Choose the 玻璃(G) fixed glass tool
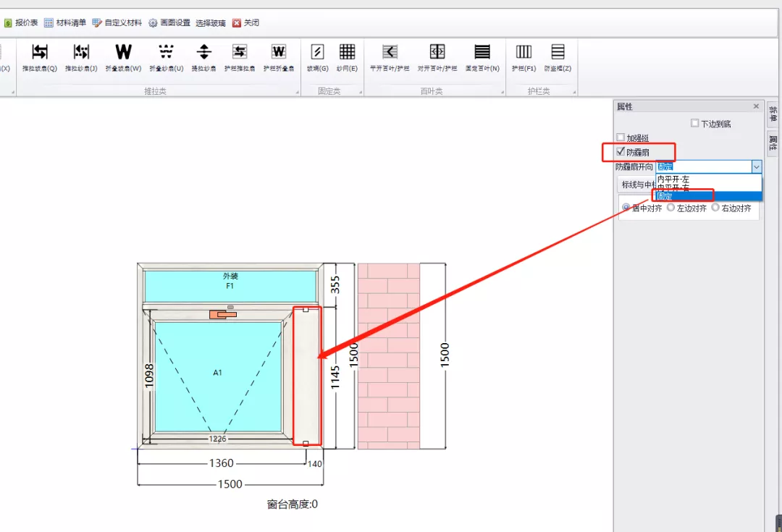Viewport: 782px width, 532px height. point(316,57)
